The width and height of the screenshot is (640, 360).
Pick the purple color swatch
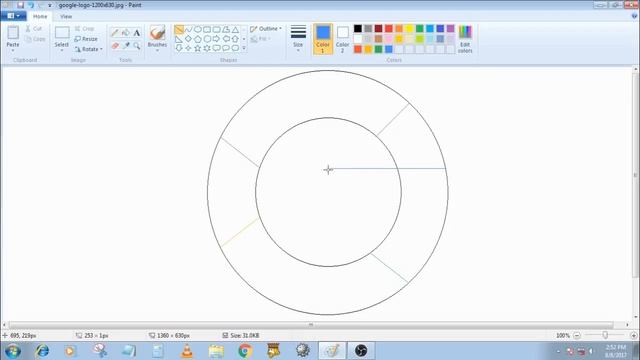point(450,29)
